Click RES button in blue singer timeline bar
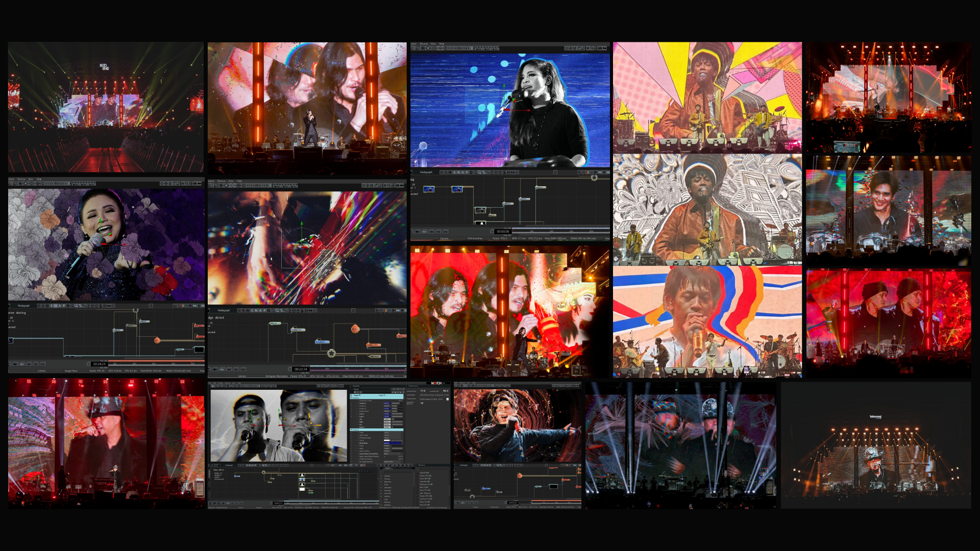 pos(424,232)
